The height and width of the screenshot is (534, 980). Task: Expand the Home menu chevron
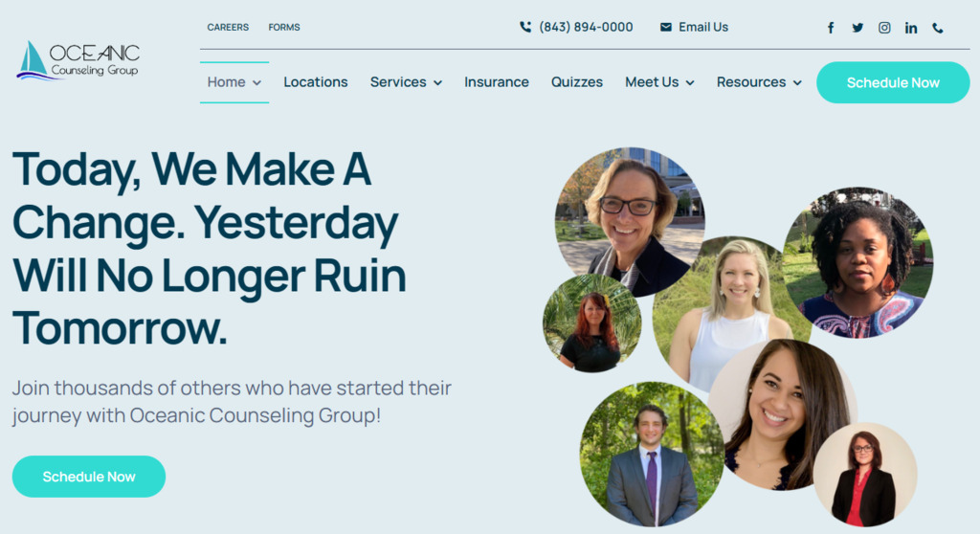pos(256,82)
